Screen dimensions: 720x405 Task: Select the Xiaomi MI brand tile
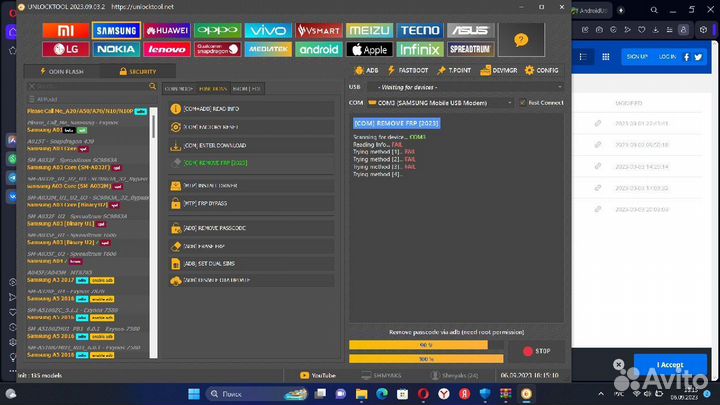tap(66, 31)
